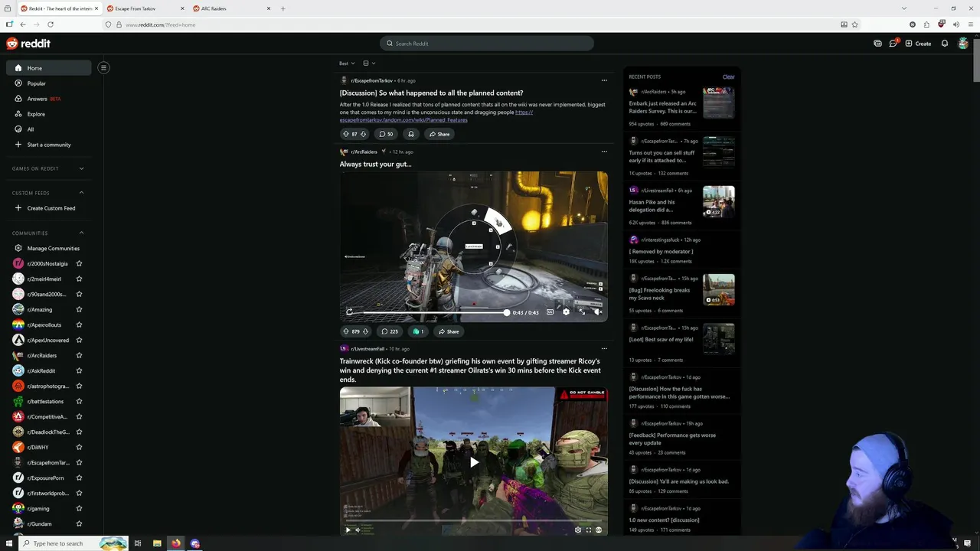The height and width of the screenshot is (551, 980).
Task: Open Answers BETA in sidebar
Action: (x=49, y=98)
